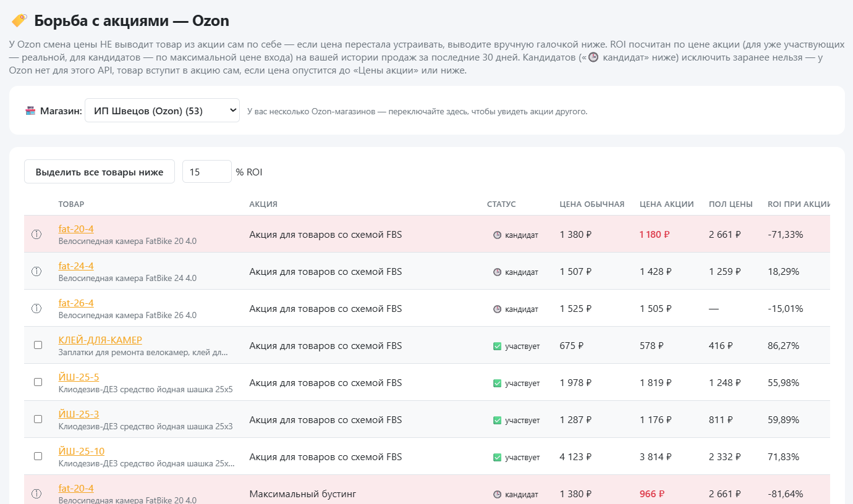This screenshot has height=504, width=853.
Task: Click the ТОВАР column header
Action: (71, 204)
